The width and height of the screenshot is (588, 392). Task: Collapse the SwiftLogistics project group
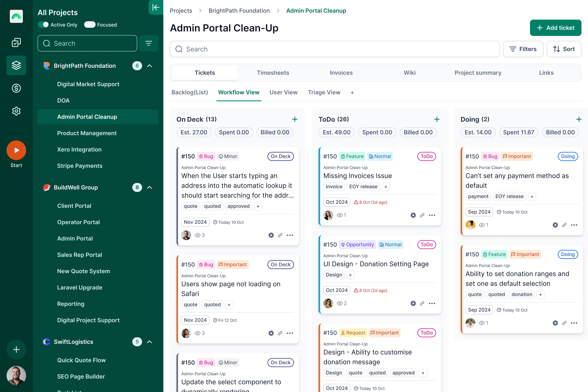[x=149, y=342]
